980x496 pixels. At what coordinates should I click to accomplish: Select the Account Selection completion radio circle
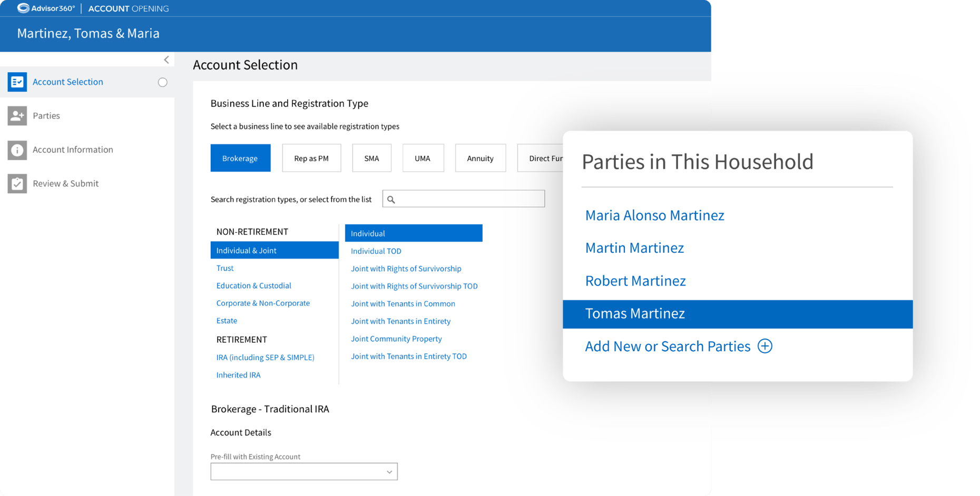(x=162, y=82)
